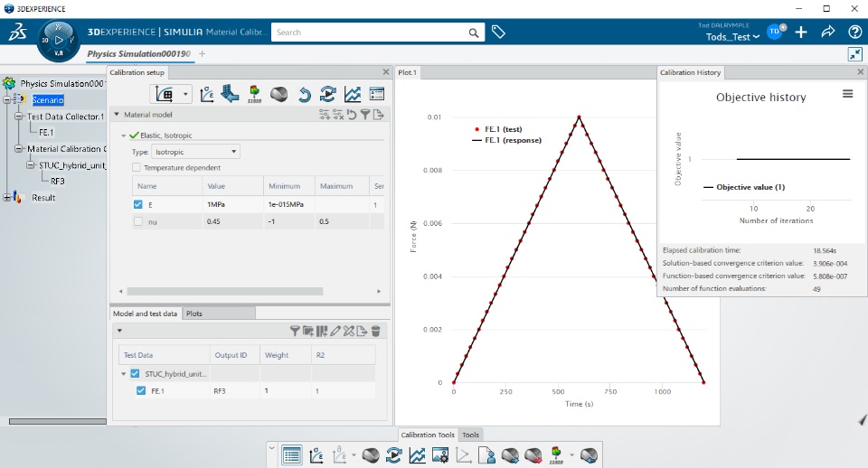Click the material sphere with blue arrow icon
Screen dimensions: 868x468
pos(510,455)
